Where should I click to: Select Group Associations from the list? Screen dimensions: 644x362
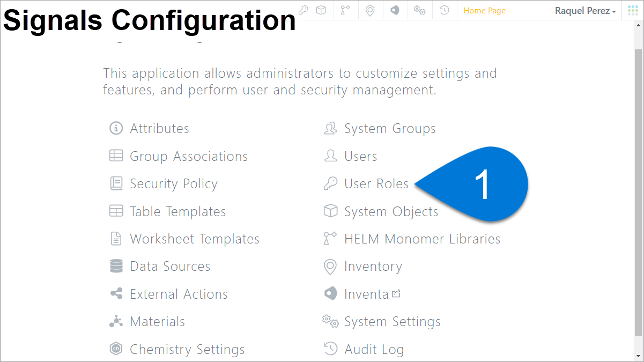tap(189, 157)
